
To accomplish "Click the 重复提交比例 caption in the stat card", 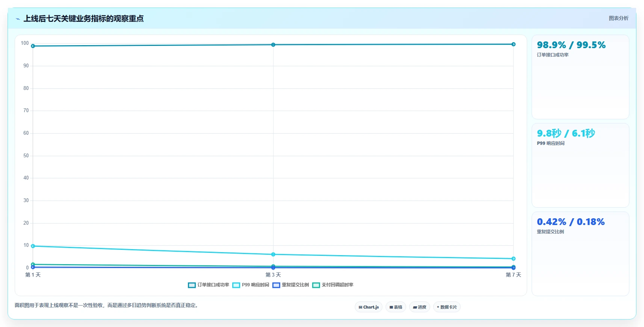I will (550, 232).
